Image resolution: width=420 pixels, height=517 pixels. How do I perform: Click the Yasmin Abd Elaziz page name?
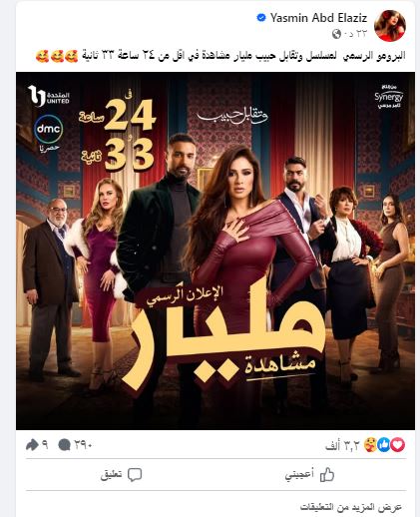[318, 18]
